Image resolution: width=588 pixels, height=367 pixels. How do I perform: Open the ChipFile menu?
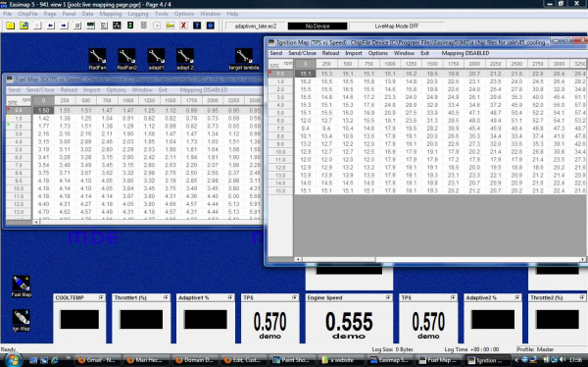pos(27,14)
